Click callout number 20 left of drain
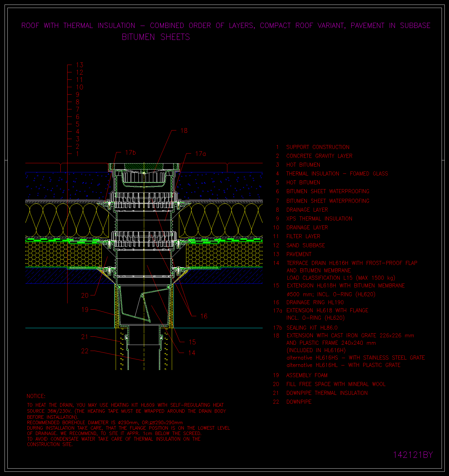The height and width of the screenshot is (476, 449). [x=85, y=296]
